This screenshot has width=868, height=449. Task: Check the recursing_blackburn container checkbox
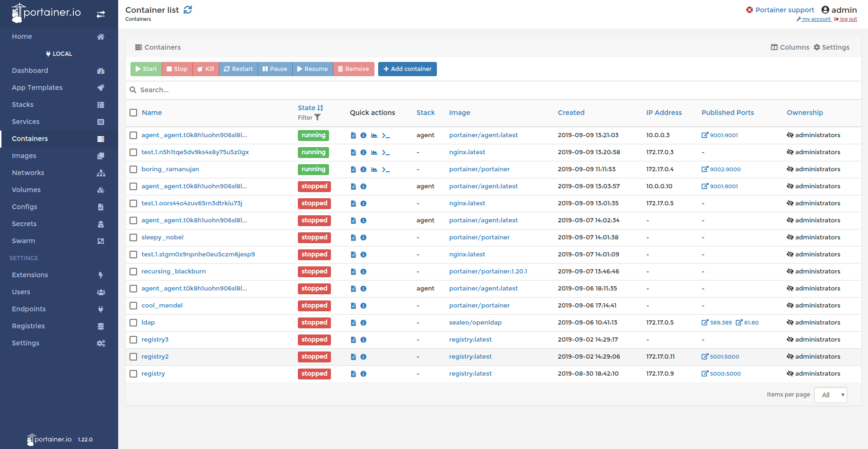tap(133, 272)
